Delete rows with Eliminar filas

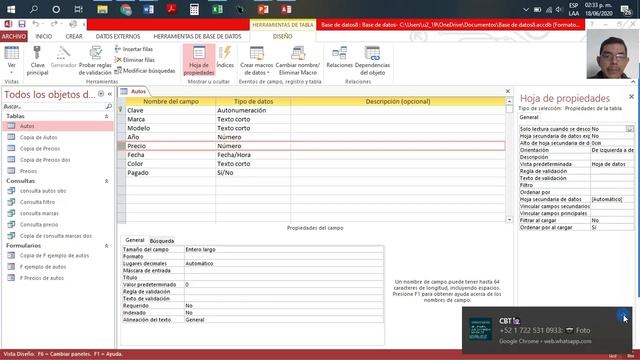coord(135,60)
